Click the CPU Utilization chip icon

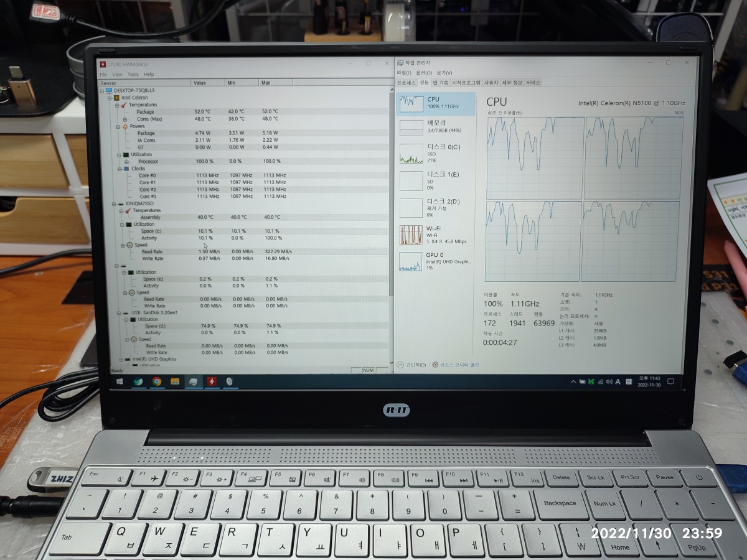point(126,154)
